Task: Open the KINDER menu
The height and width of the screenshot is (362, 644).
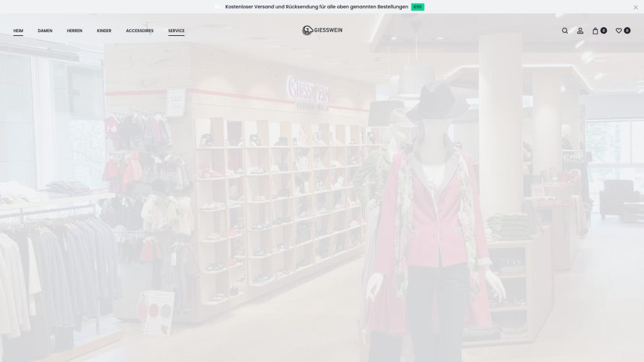Action: tap(104, 31)
